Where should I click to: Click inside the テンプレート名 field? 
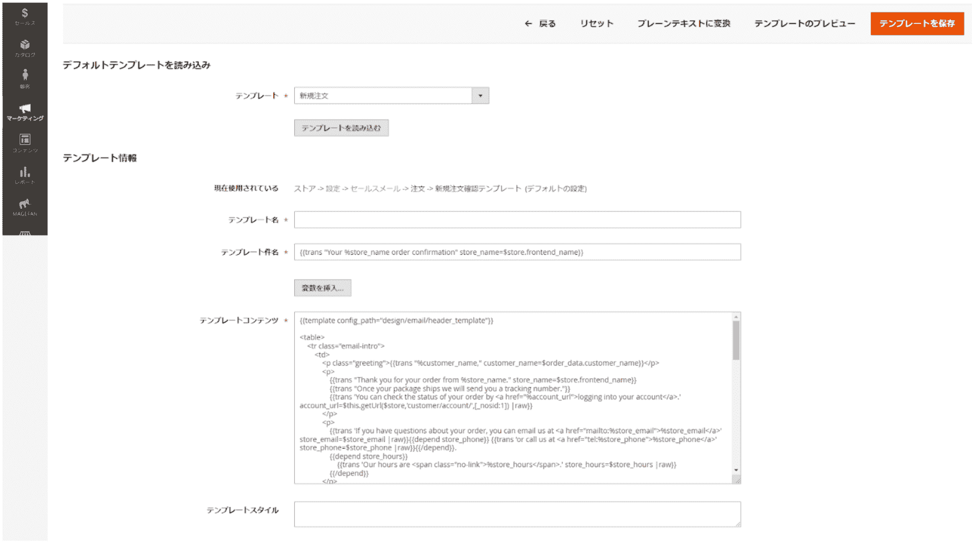pyautogui.click(x=517, y=219)
